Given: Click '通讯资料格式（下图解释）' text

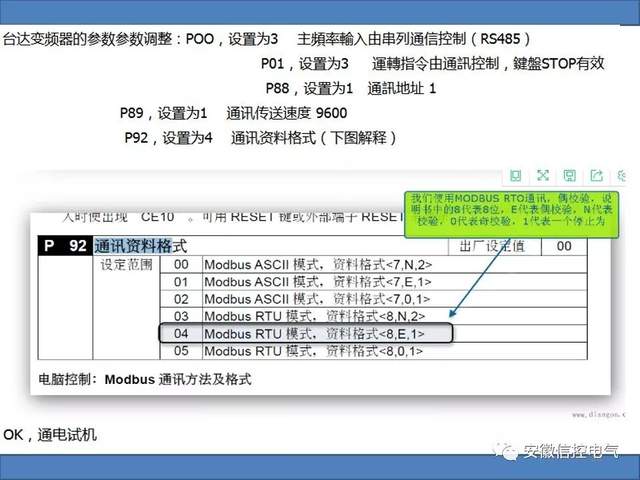Looking at the screenshot, I should 313,138.
